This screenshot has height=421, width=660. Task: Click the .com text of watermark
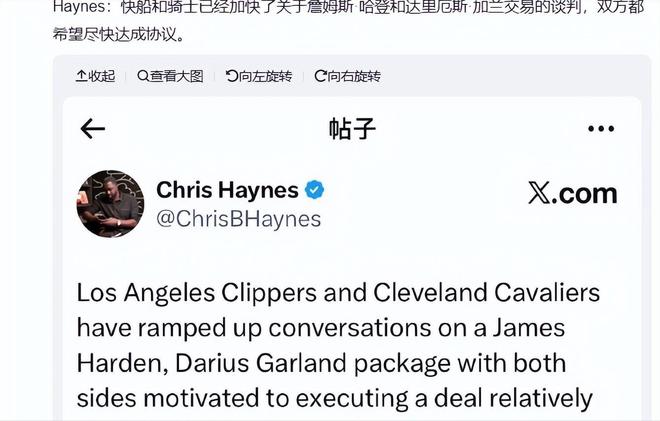(x=584, y=194)
